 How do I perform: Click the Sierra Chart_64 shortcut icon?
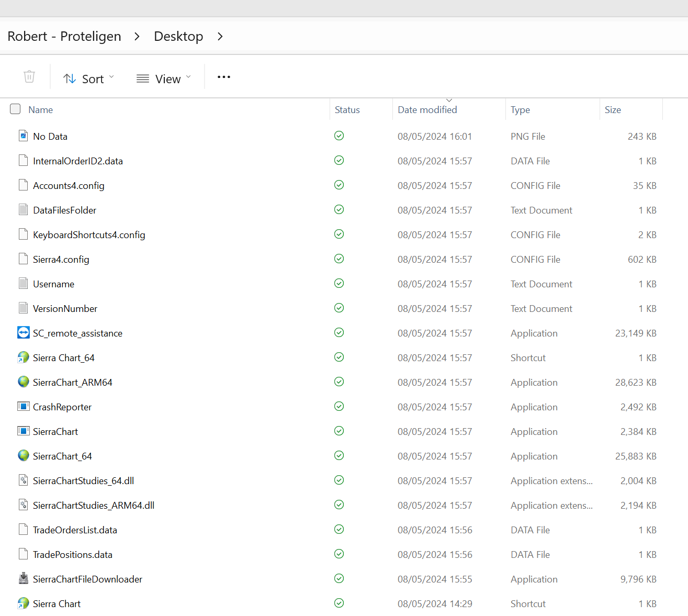pos(24,357)
